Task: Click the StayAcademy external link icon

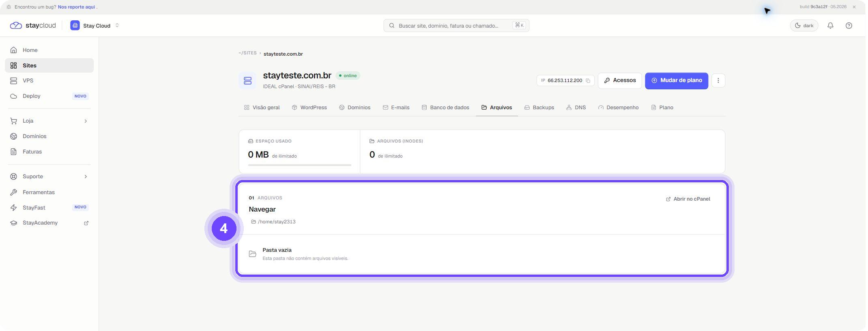Action: coord(86,223)
